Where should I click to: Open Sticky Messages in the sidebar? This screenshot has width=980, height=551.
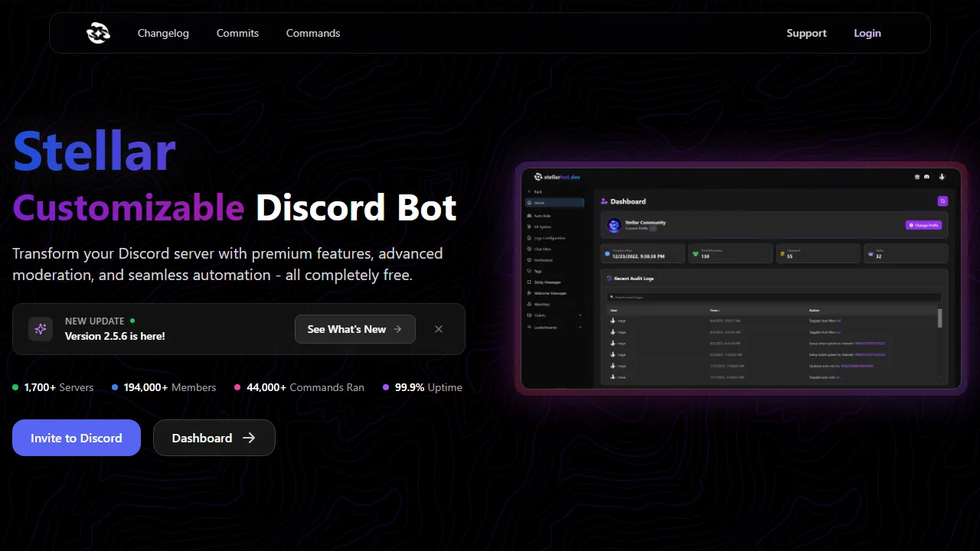tap(547, 282)
